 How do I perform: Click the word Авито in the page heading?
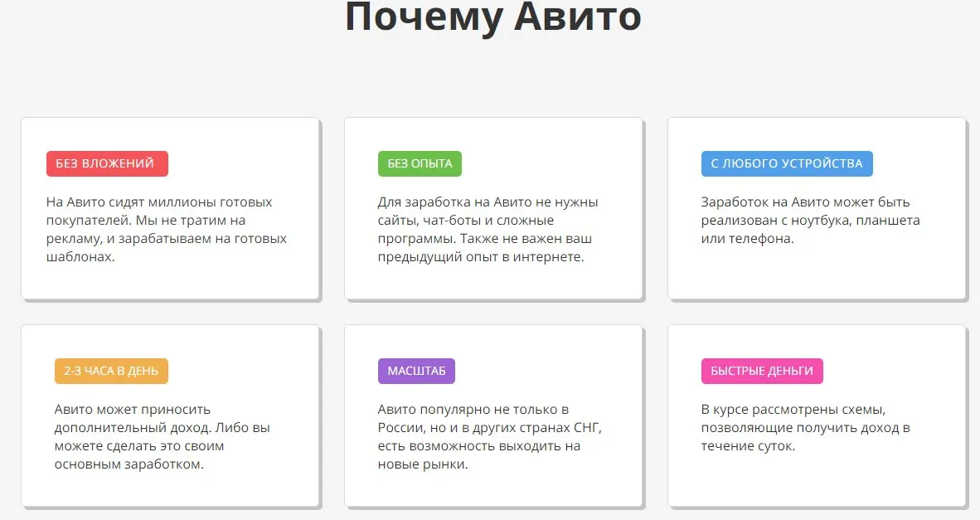[x=577, y=18]
